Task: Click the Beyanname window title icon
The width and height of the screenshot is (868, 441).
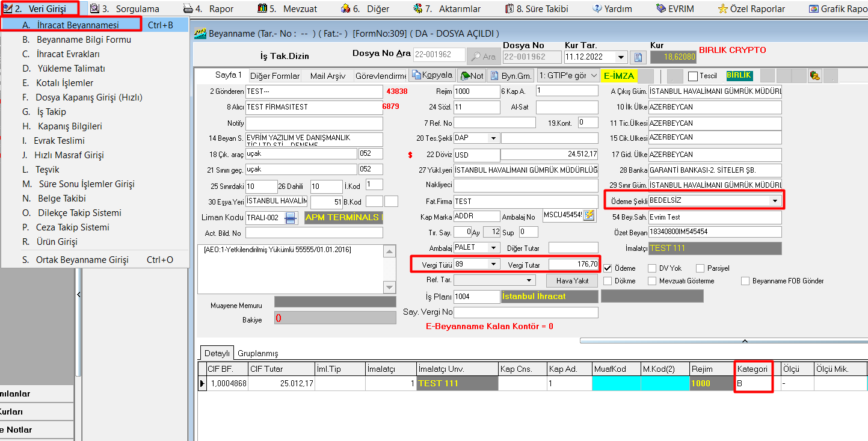Action: 200,34
